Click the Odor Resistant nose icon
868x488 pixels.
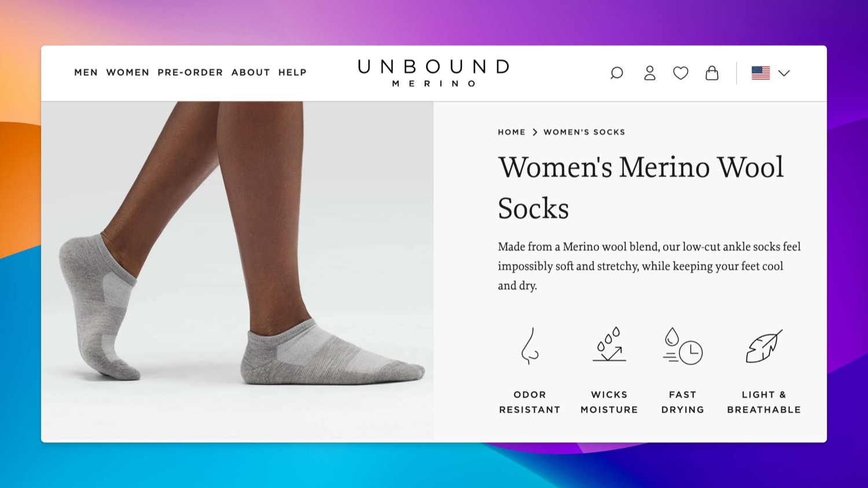tap(530, 346)
